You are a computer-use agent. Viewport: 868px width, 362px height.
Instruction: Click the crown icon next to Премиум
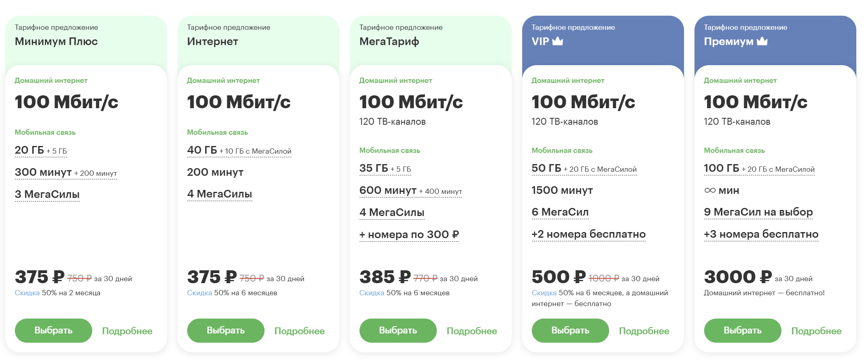point(762,41)
